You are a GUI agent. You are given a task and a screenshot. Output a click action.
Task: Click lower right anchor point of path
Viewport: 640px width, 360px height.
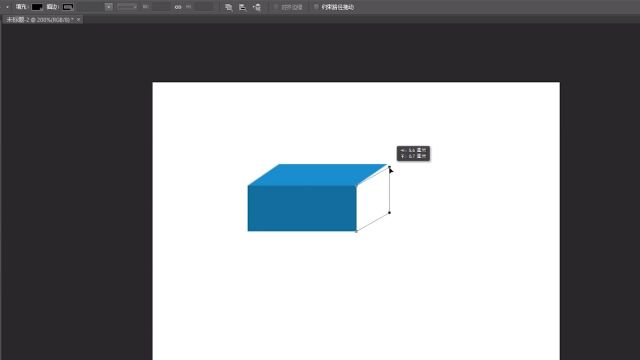pyautogui.click(x=389, y=213)
